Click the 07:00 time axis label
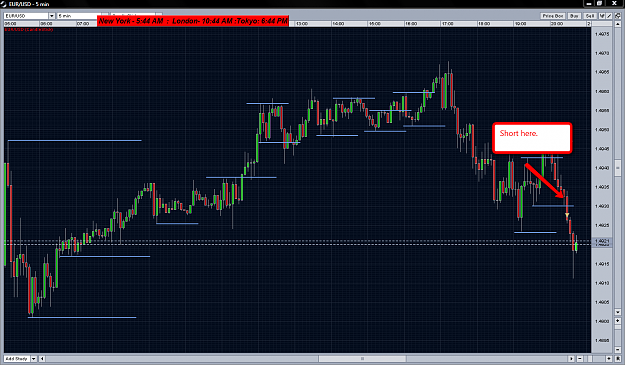The image size is (625, 365). [83, 24]
